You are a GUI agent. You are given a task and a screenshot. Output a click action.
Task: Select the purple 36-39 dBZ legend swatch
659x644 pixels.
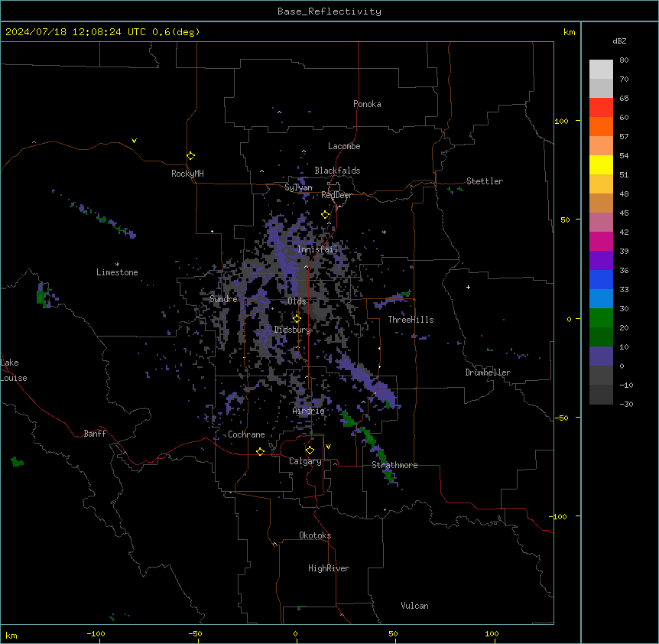601,261
